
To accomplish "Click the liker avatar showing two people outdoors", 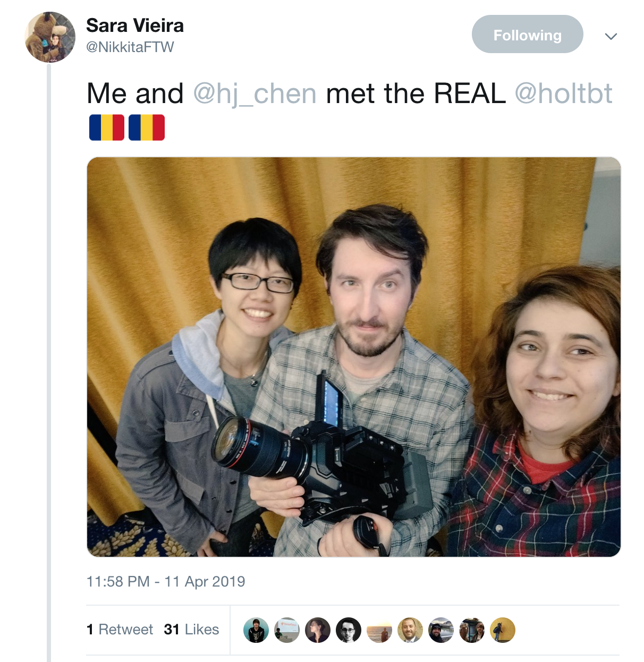I will (x=472, y=630).
